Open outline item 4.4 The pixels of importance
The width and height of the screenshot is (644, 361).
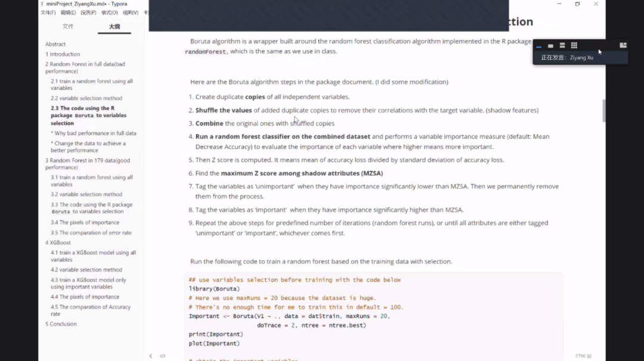[85, 297]
